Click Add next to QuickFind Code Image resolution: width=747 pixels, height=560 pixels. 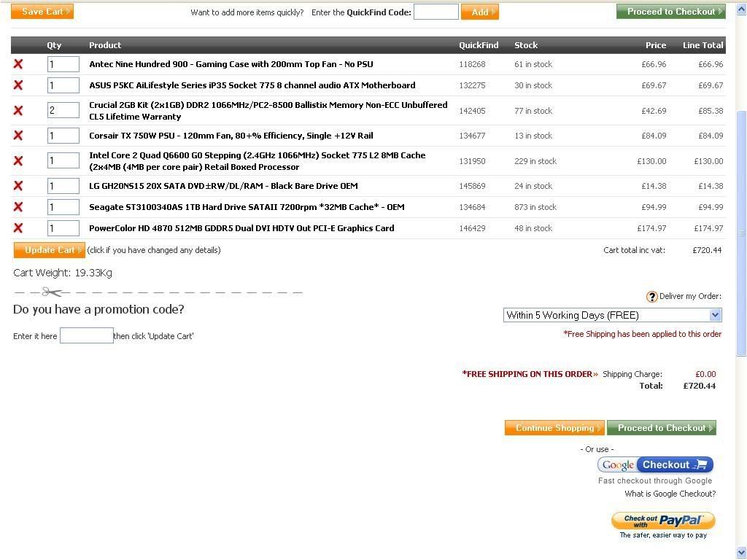[480, 12]
